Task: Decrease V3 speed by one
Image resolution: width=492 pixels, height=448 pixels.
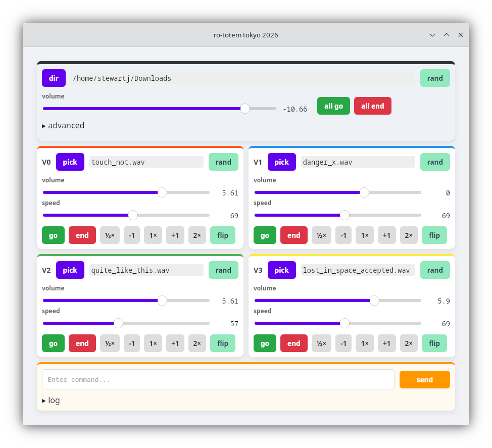Action: click(x=343, y=343)
